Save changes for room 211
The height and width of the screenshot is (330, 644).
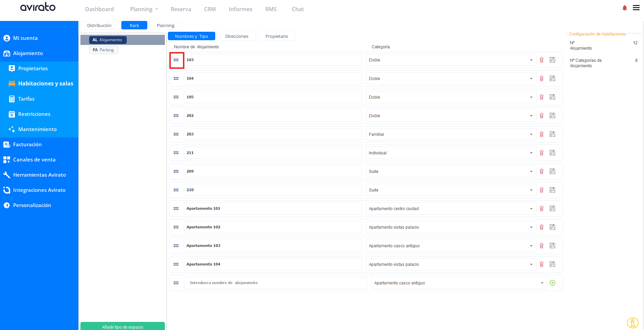tap(552, 153)
